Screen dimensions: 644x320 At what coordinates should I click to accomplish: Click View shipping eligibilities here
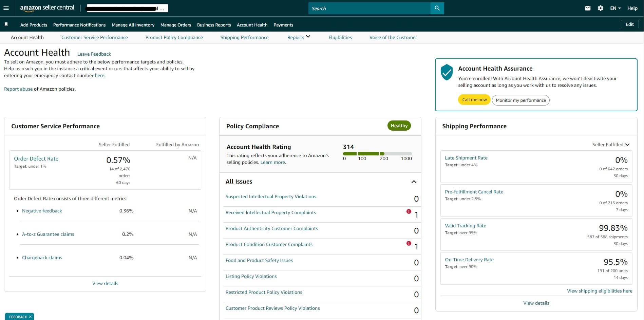tap(600, 291)
